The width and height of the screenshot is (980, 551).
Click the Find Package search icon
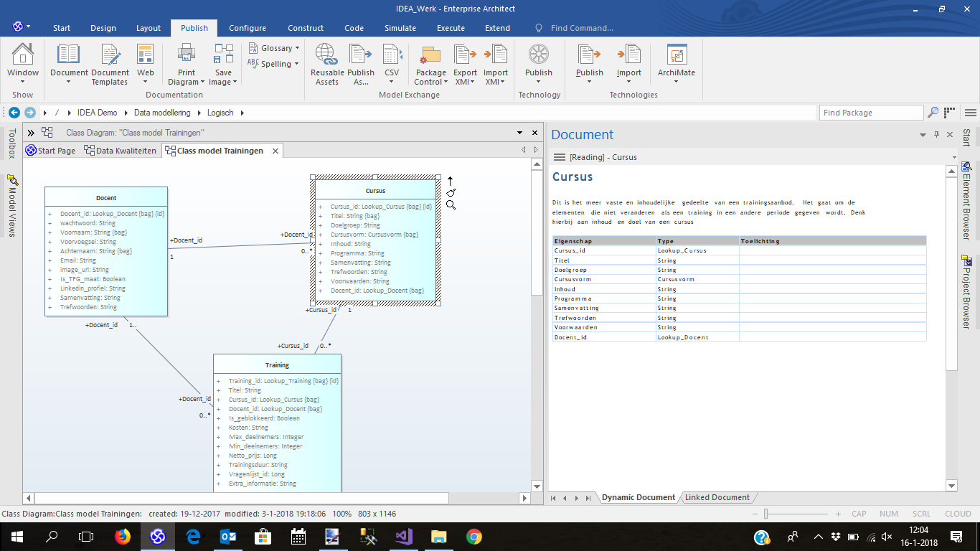(x=933, y=113)
